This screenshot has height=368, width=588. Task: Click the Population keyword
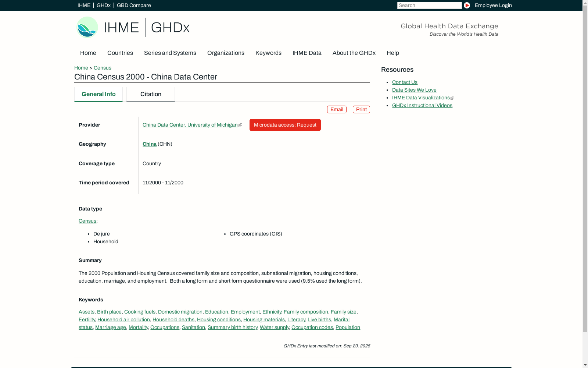tap(348, 328)
